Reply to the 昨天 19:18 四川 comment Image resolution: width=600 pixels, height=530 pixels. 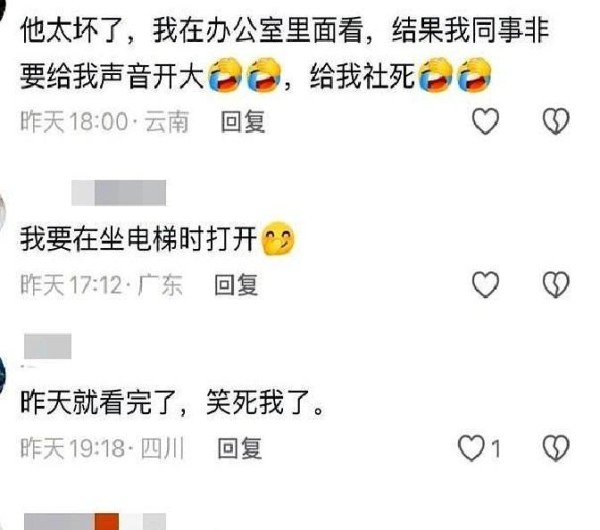[x=240, y=448]
